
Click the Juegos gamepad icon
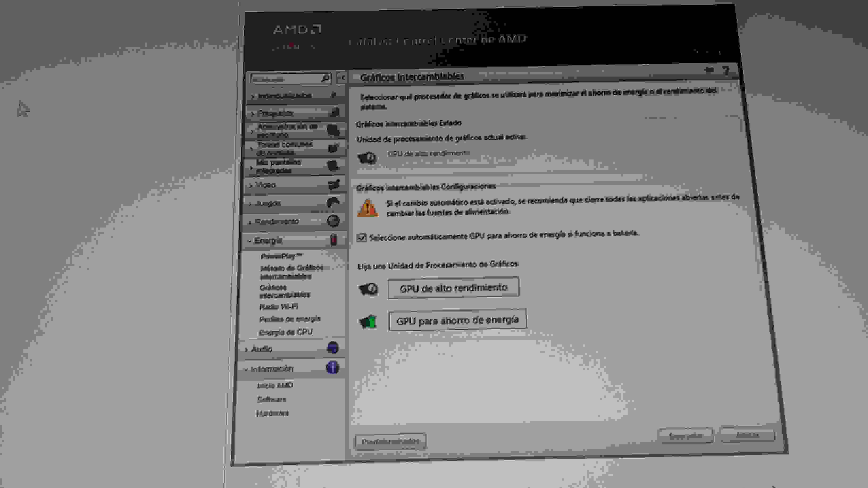[333, 202]
